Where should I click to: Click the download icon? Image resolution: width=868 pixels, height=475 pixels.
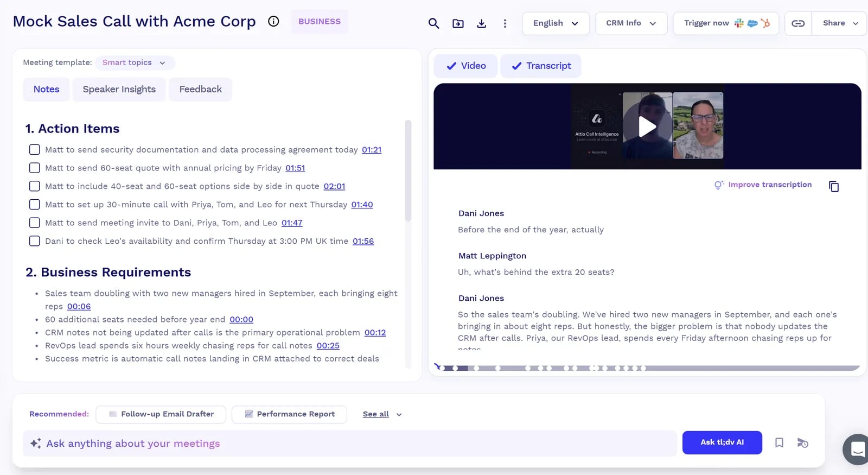coord(481,23)
